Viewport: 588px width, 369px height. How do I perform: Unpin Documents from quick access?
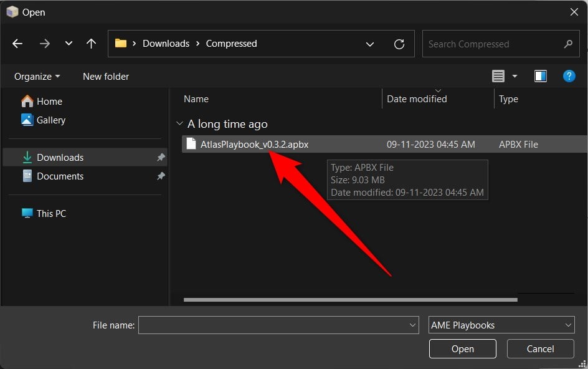click(161, 176)
